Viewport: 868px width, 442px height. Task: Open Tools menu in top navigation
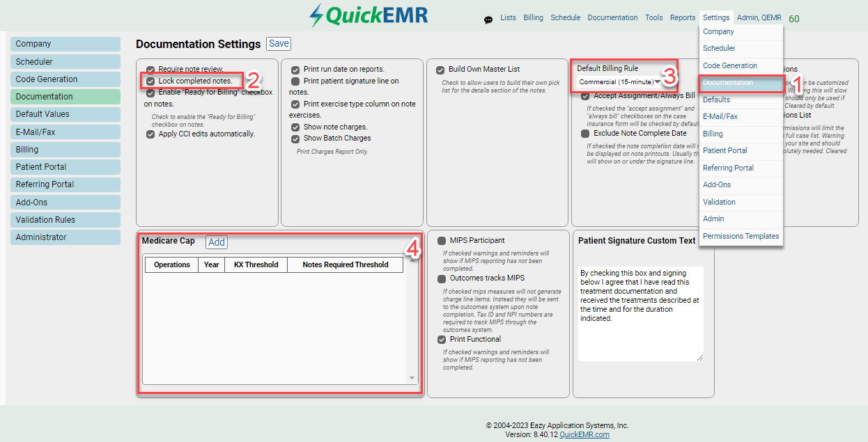[653, 18]
